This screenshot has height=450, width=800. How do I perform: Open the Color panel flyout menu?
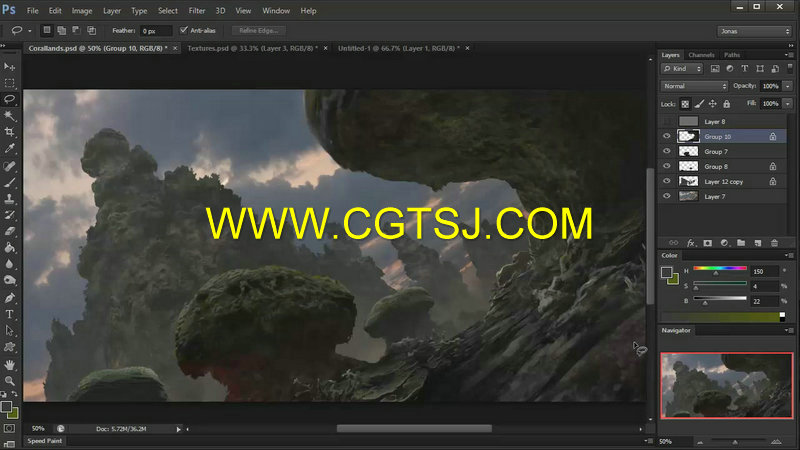789,255
